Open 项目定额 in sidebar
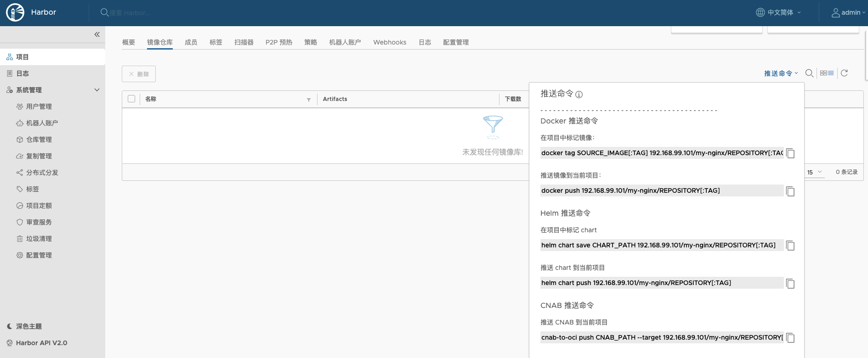 tap(39, 206)
